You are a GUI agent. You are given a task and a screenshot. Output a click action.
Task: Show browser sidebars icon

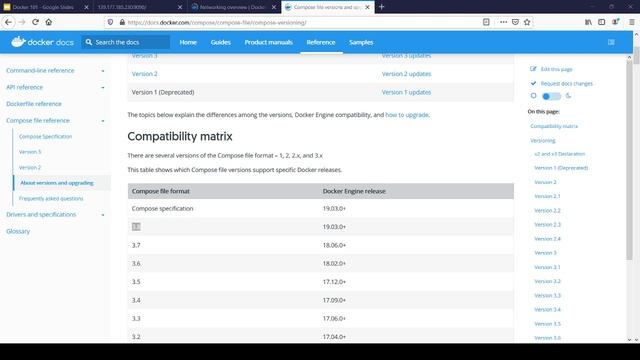click(x=602, y=22)
